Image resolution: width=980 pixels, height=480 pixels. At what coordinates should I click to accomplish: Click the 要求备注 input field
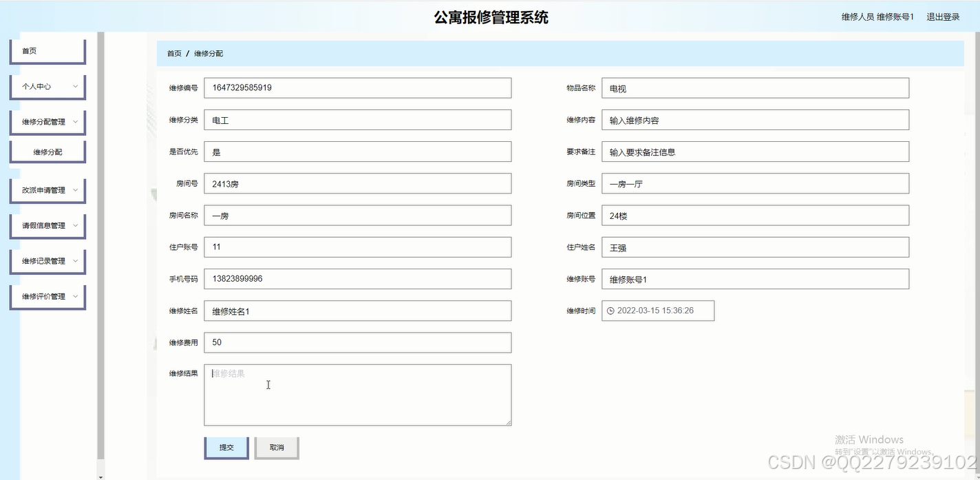click(755, 152)
